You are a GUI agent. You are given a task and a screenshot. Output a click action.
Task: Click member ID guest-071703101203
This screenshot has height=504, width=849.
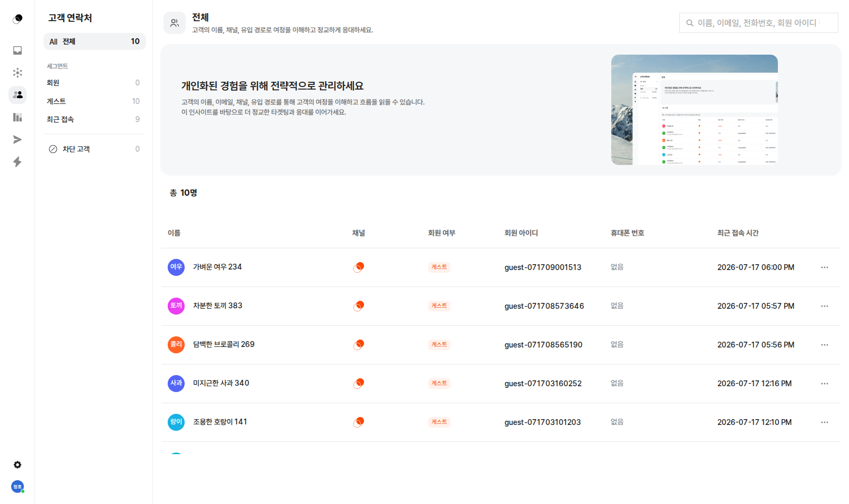pos(543,422)
